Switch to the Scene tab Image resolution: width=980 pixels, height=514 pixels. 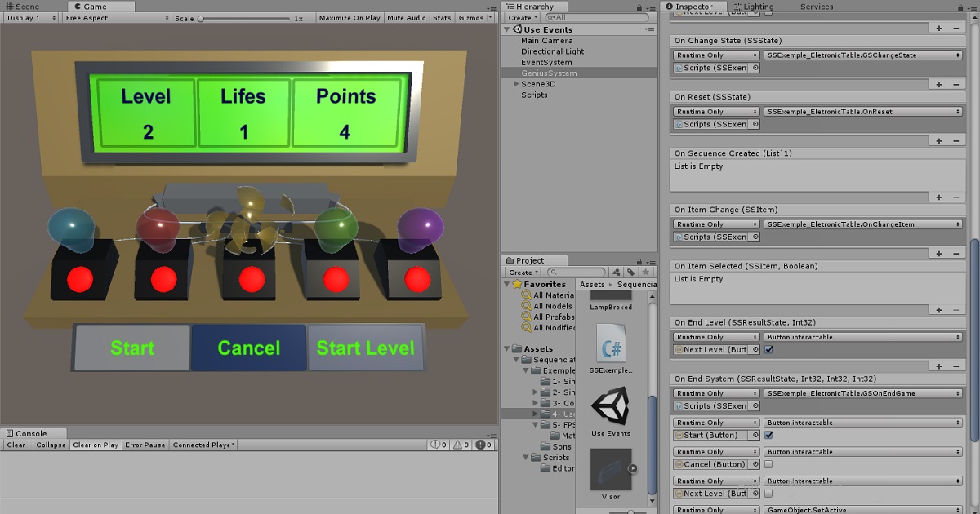click(x=23, y=7)
